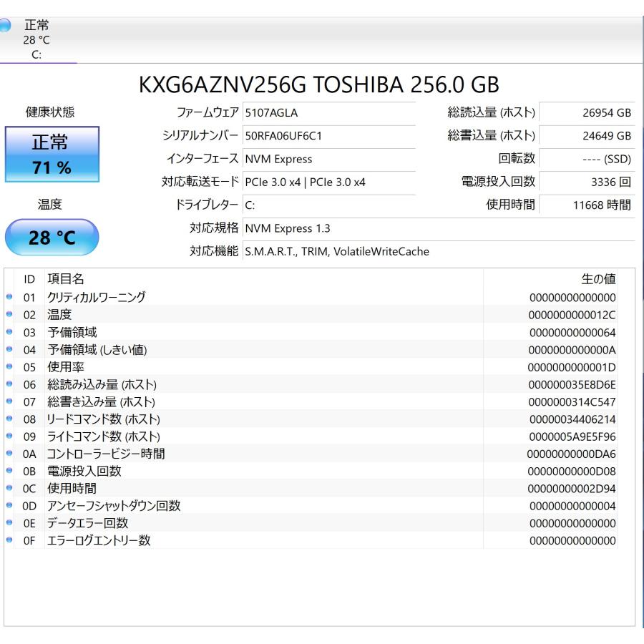Select attribute name 総読み込み量 (ホスト)

[x=102, y=384]
